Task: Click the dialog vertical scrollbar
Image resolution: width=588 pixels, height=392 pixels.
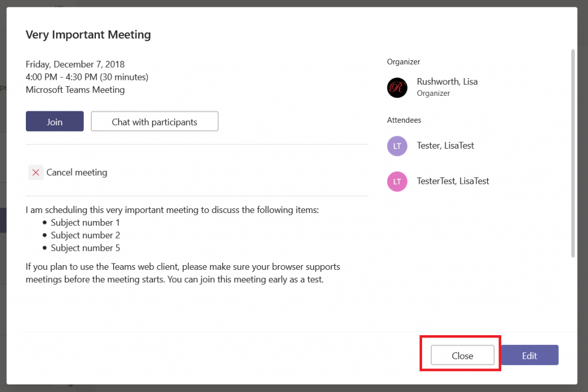Action: tap(572, 153)
